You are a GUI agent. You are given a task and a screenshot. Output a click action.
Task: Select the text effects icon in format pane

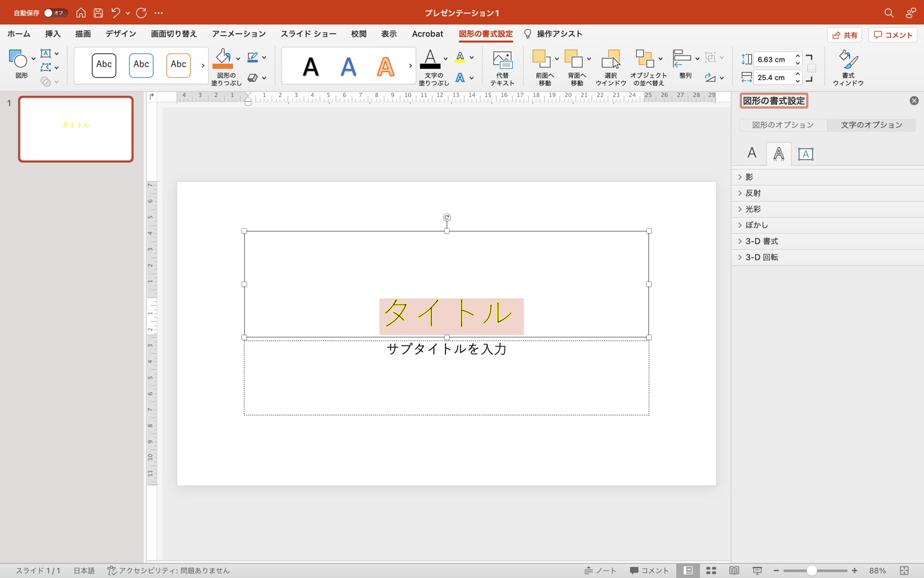778,154
